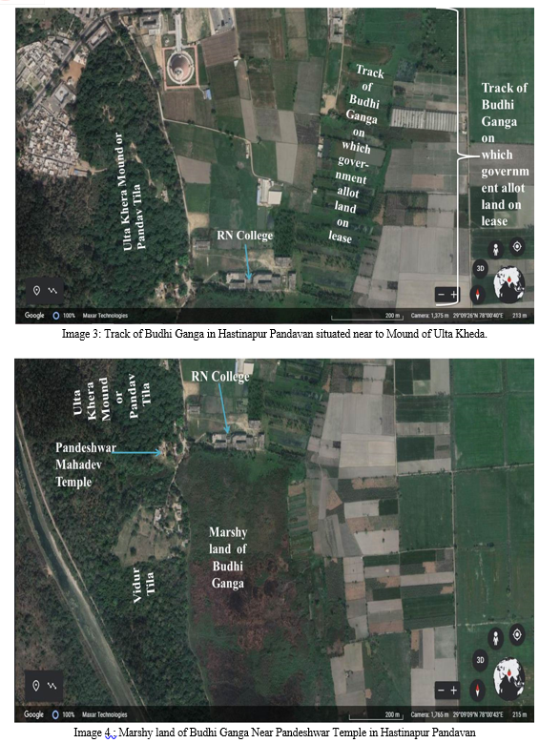This screenshot has width=560, height=743.
Task: Toggle the 3D view button in Image 4 map
Action: click(480, 660)
